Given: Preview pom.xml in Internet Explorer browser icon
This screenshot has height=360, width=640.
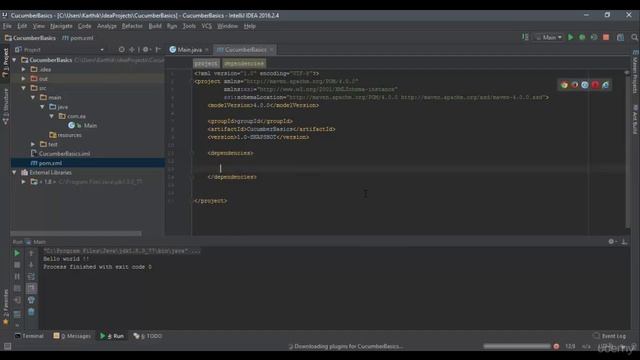Looking at the screenshot, I should [605, 85].
